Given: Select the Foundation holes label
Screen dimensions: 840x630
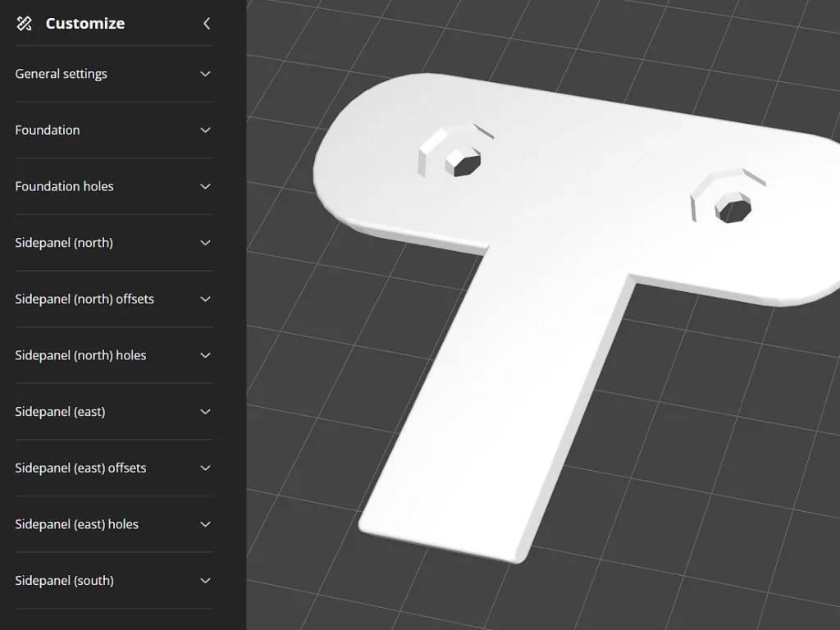Looking at the screenshot, I should 64,186.
